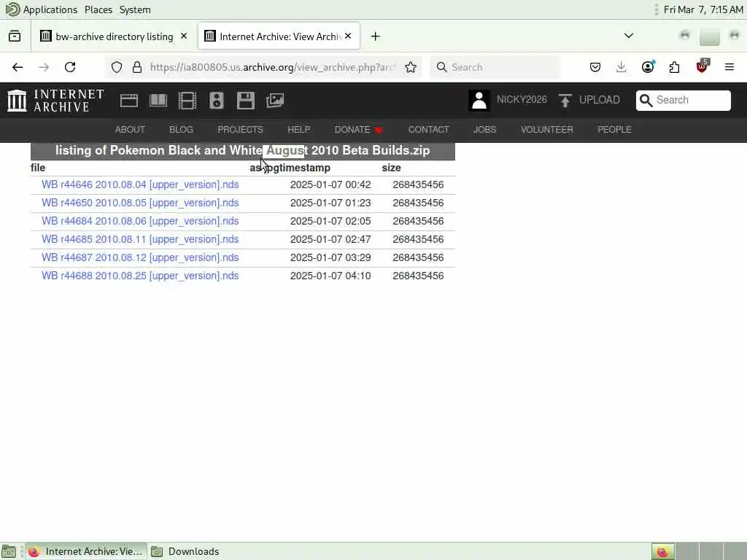
Task: Open the PROJECTS link
Action: (240, 130)
